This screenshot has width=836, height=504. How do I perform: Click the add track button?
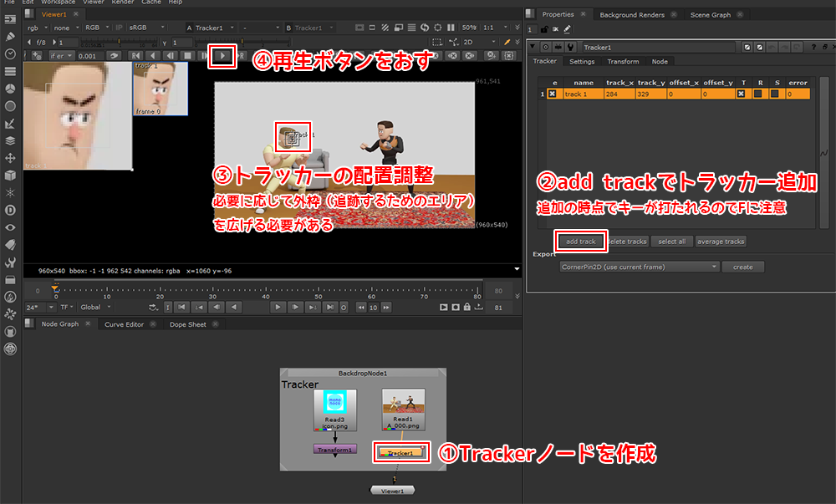click(580, 242)
